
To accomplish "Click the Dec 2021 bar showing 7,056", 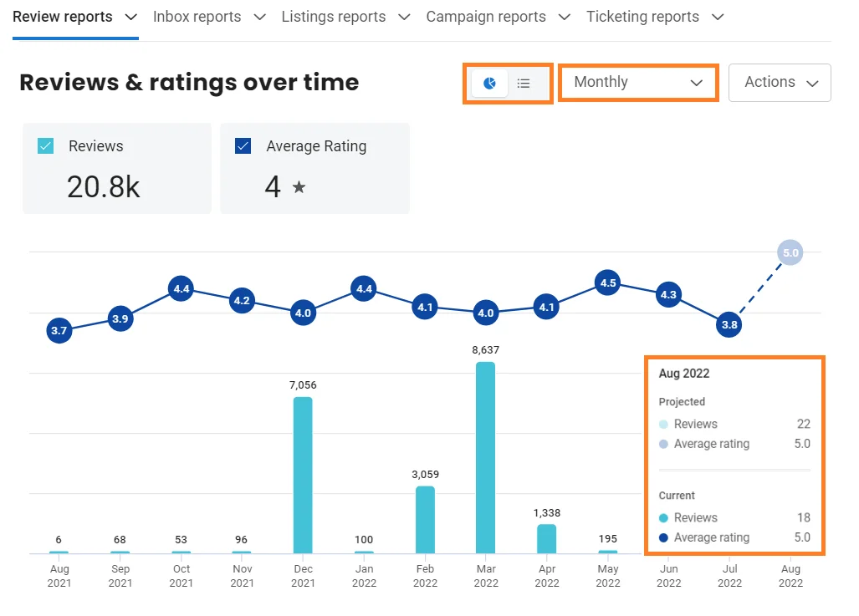I will 303,475.
